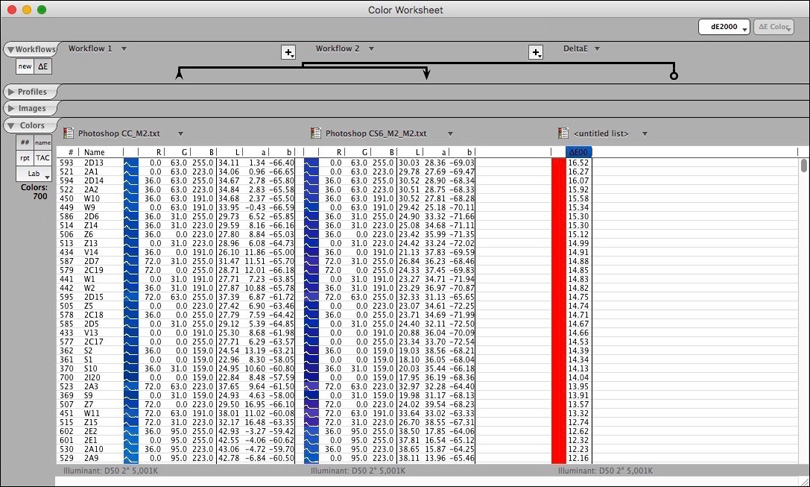Open the Workflow 2 dropdown arrow
This screenshot has height=487, width=810.
tap(371, 49)
